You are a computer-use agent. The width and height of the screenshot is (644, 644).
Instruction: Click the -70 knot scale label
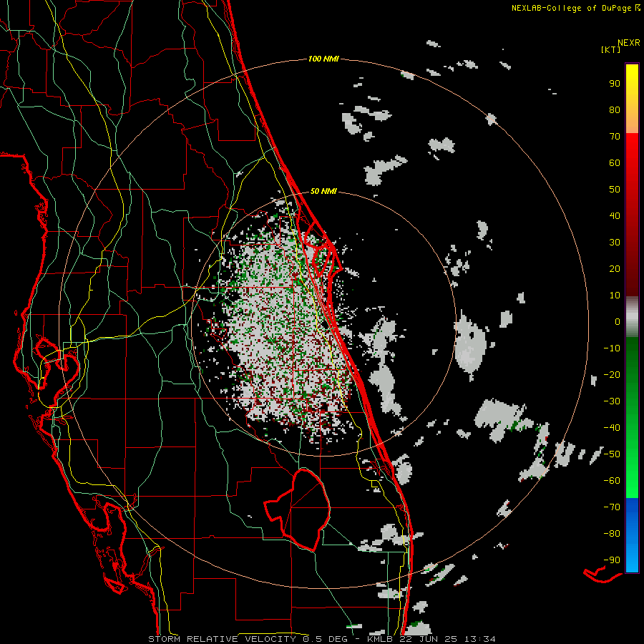click(x=612, y=507)
